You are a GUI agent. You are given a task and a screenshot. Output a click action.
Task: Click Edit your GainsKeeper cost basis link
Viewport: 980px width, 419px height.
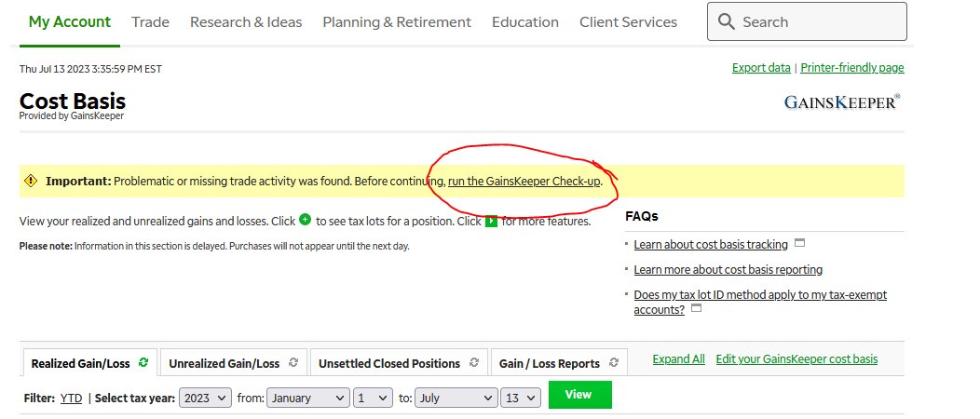pyautogui.click(x=796, y=359)
